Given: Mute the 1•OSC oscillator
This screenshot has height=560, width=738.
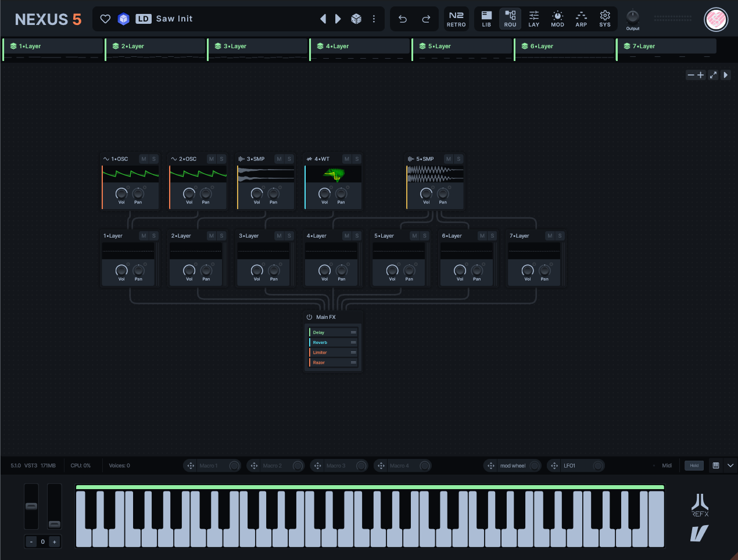Looking at the screenshot, I should click(x=144, y=159).
